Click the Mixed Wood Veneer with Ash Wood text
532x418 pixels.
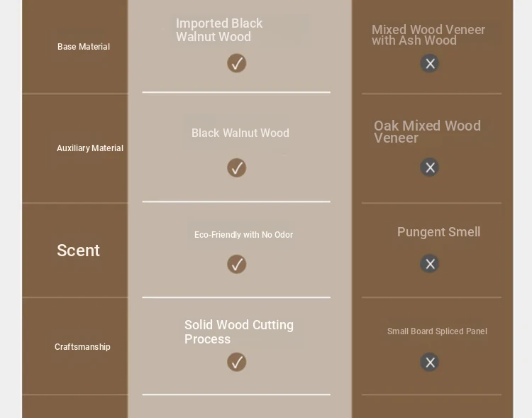click(x=428, y=35)
